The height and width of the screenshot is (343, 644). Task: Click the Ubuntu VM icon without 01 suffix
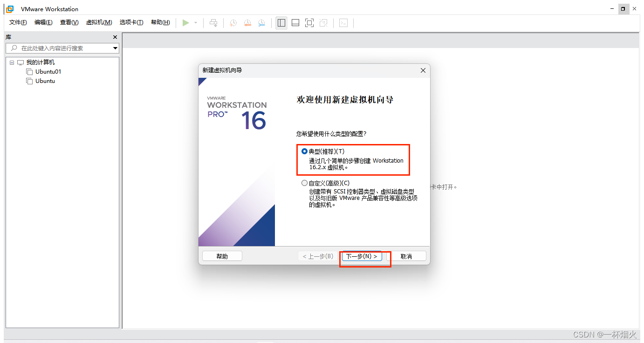coord(30,81)
